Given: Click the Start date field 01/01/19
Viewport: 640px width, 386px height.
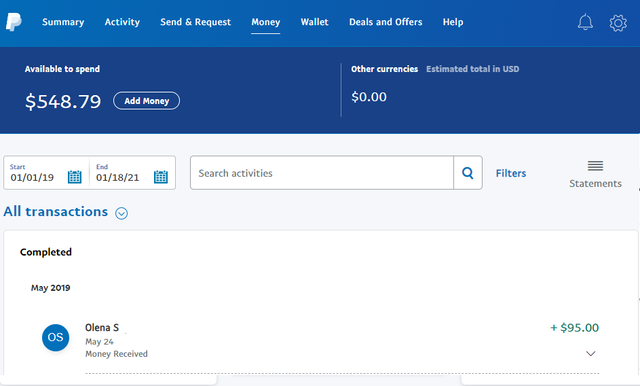Looking at the screenshot, I should tap(32, 177).
